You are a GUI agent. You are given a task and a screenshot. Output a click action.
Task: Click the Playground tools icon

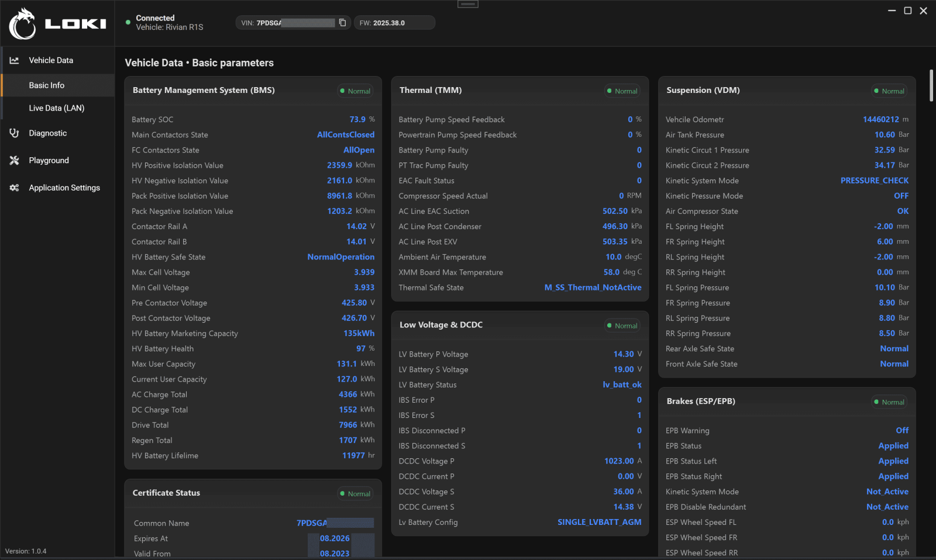click(15, 160)
